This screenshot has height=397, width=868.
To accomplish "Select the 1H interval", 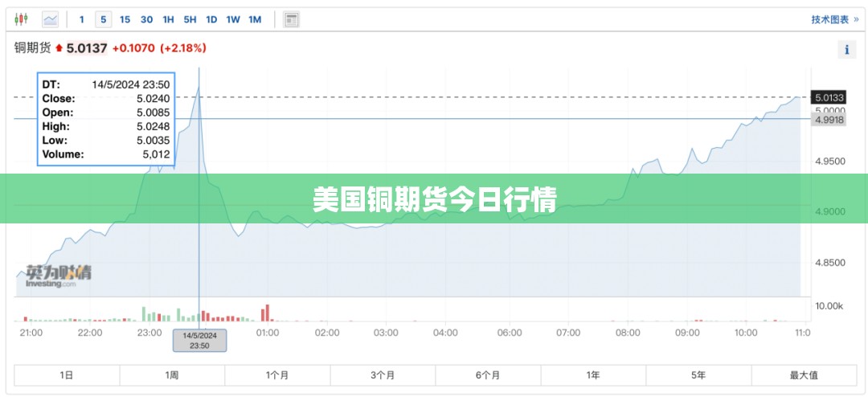I will (168, 19).
